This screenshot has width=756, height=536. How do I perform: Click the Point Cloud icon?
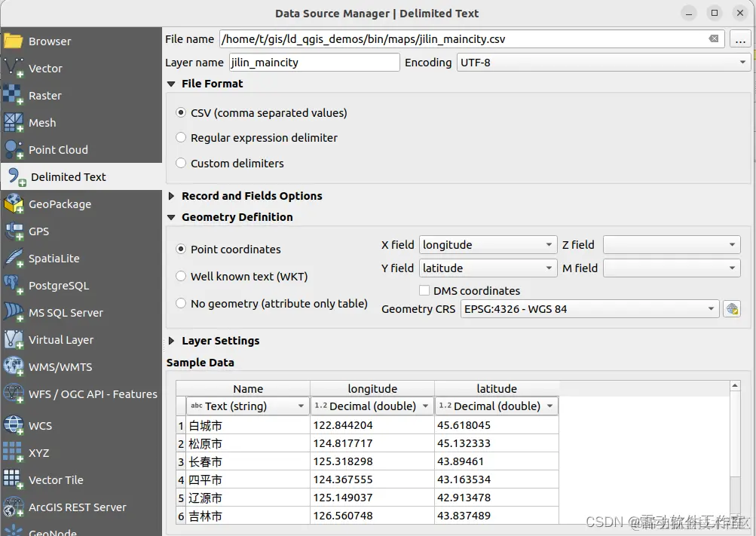tap(13, 149)
